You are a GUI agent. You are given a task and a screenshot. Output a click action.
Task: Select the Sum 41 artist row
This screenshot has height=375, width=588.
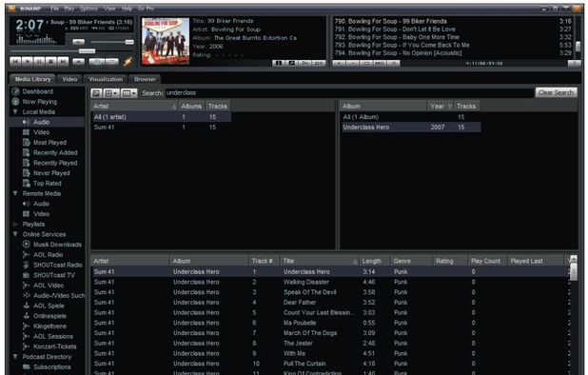coord(161,128)
